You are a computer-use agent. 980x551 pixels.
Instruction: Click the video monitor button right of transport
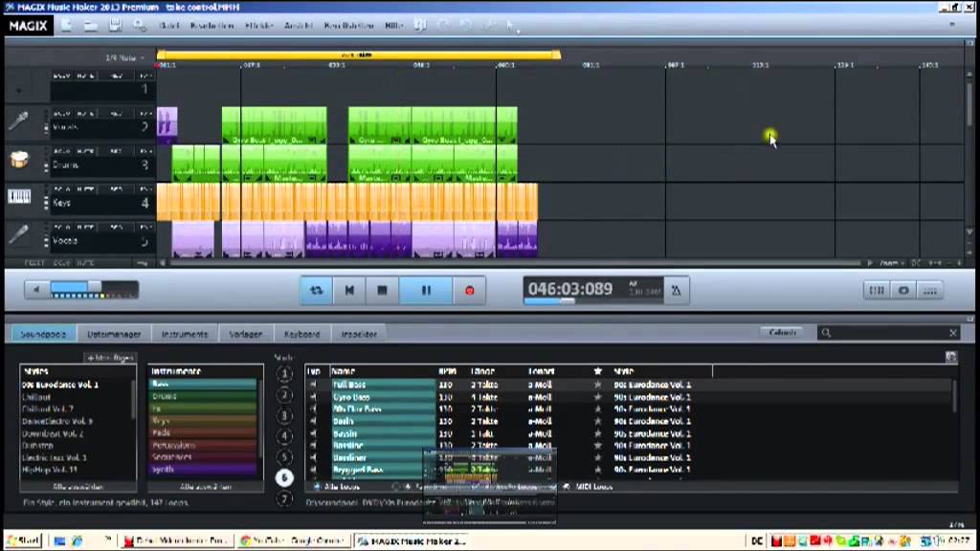[903, 291]
